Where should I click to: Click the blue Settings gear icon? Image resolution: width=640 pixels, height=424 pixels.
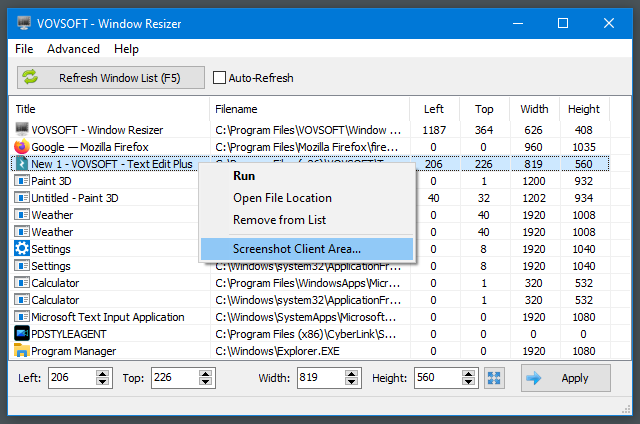[x=22, y=248]
